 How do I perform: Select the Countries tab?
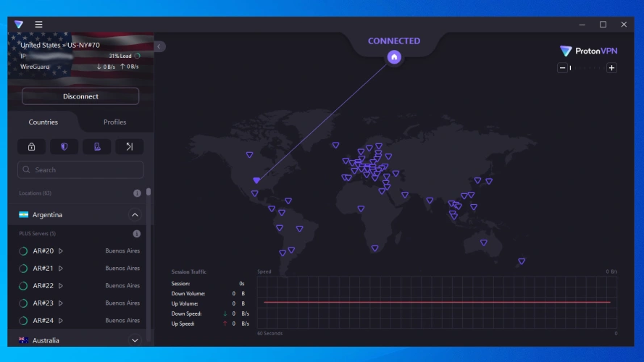pos(43,122)
